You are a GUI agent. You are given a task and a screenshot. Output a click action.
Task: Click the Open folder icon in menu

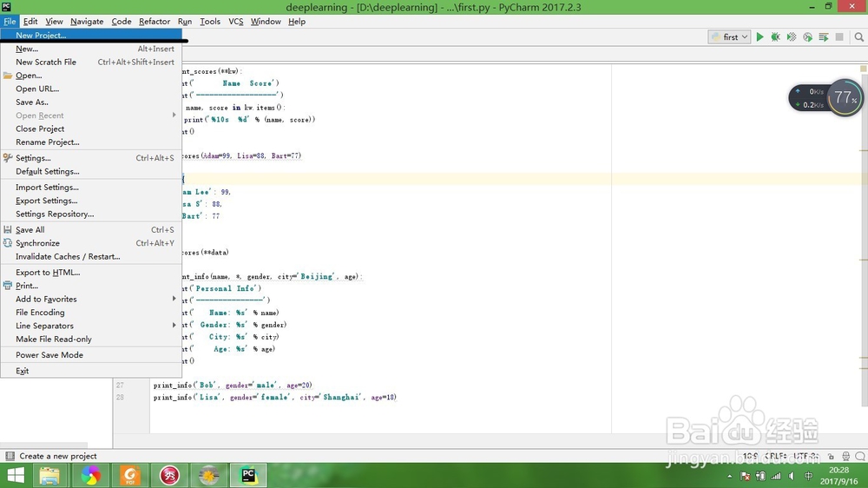tap(8, 76)
